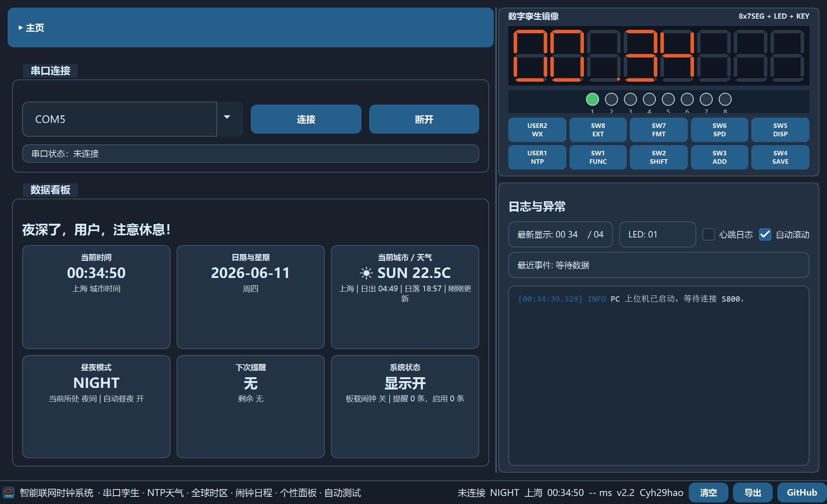Click LED indicator number 7
Screen dimensions: 827x504
[706, 99]
